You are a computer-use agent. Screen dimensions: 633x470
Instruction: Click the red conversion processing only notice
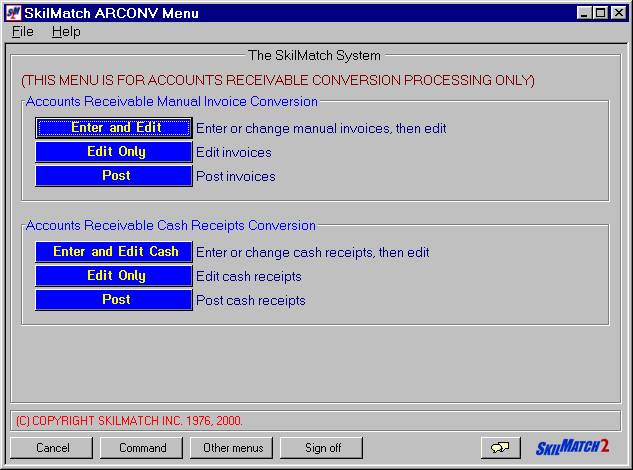pyautogui.click(x=278, y=80)
